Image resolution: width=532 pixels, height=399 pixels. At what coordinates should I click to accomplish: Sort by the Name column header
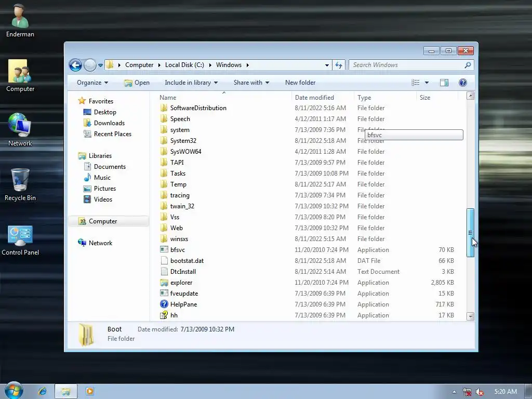point(224,97)
